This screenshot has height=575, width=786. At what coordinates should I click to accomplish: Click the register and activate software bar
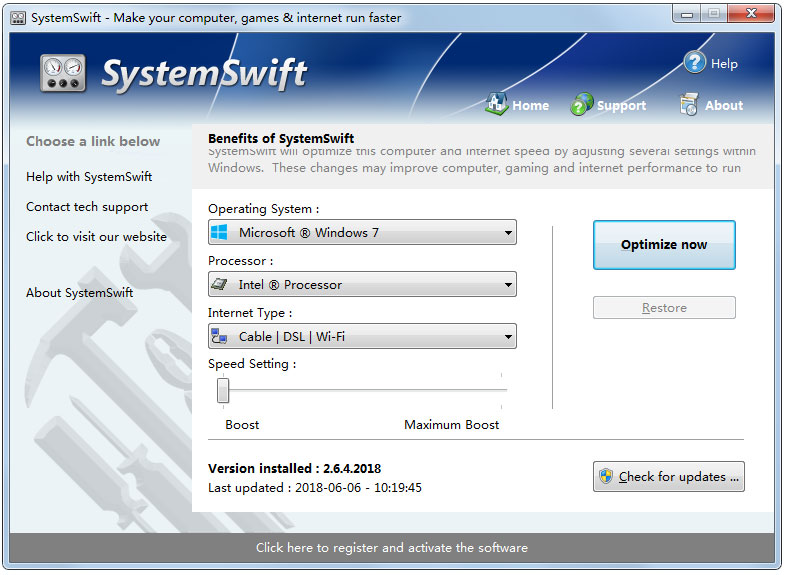pyautogui.click(x=392, y=548)
